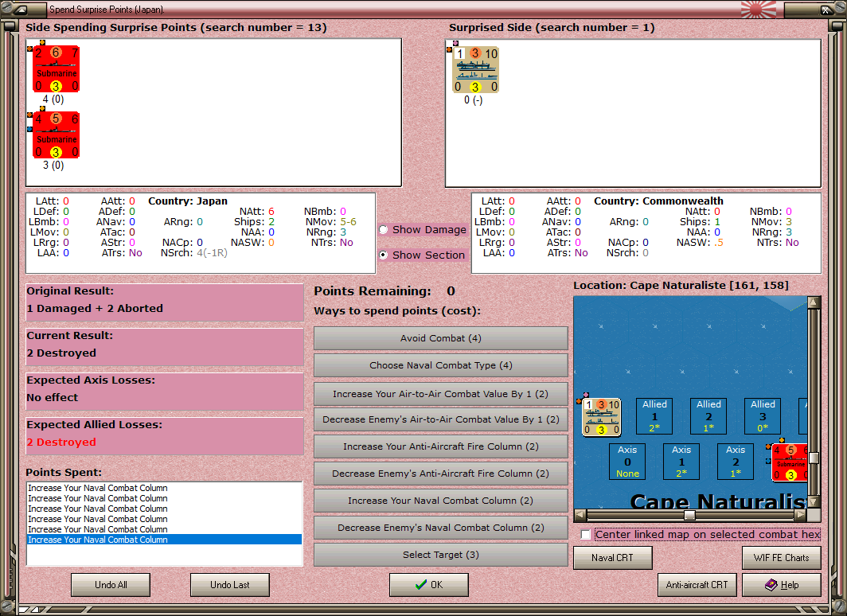This screenshot has width=847, height=616.
Task: Click the Allied 3 sea box
Action: pyautogui.click(x=762, y=415)
